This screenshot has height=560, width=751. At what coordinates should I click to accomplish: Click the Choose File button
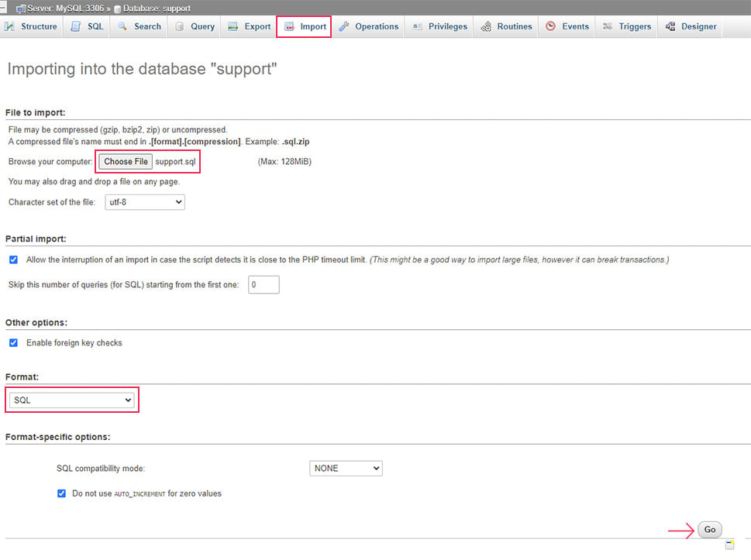click(x=126, y=162)
